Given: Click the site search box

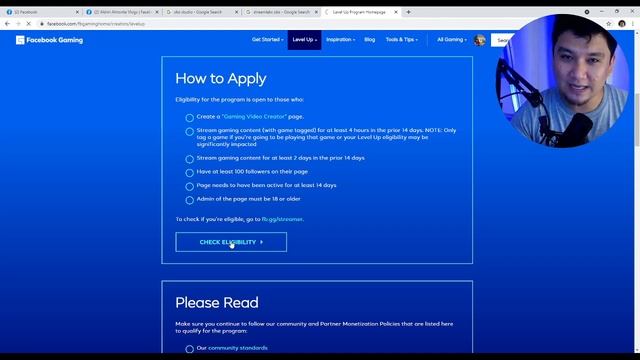Looking at the screenshot, I should 502,40.
